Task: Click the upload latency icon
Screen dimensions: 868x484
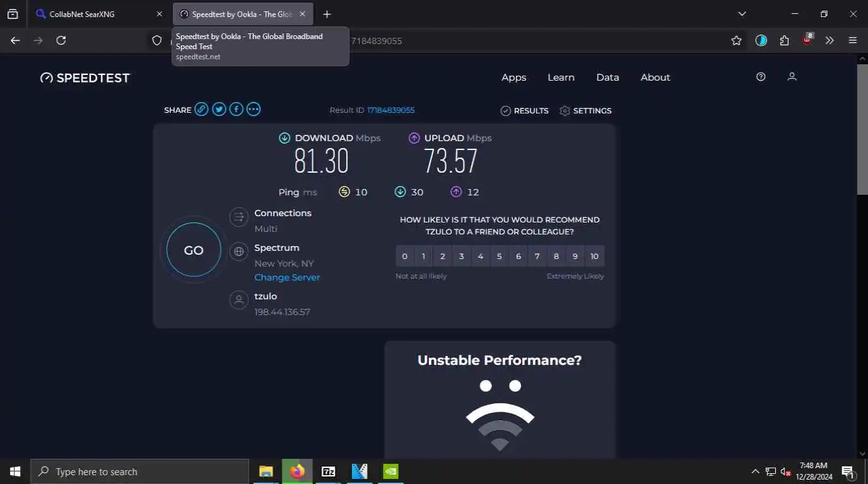Action: click(x=456, y=192)
